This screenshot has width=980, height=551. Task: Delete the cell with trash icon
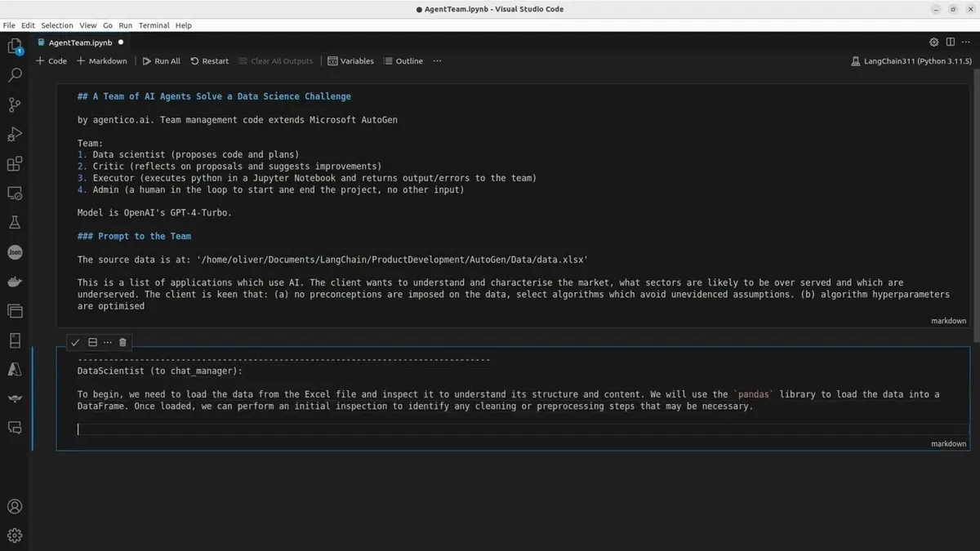click(122, 342)
